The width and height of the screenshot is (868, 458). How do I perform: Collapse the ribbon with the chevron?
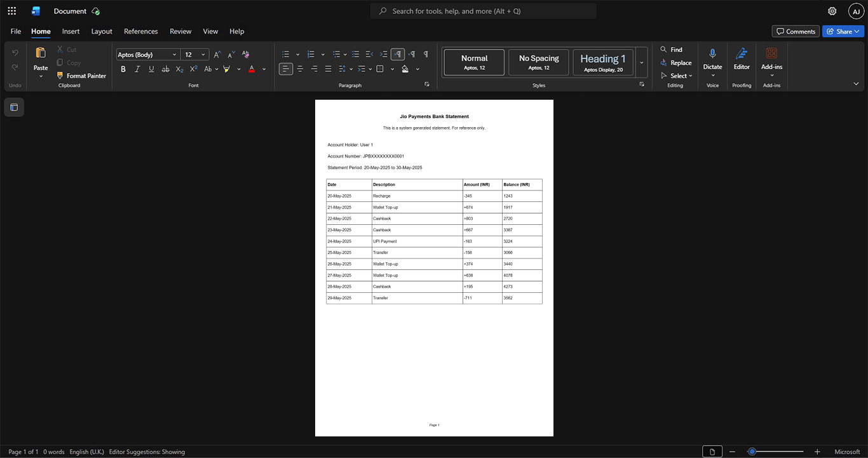click(856, 84)
